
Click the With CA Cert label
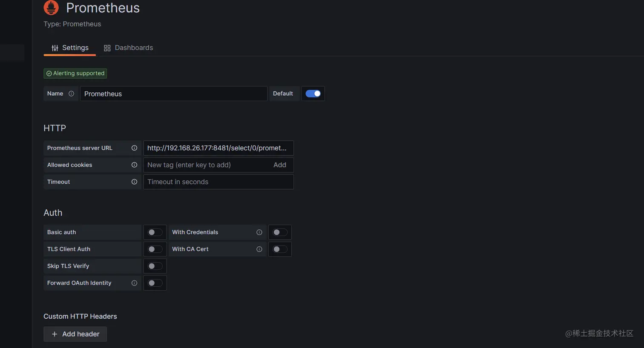point(190,249)
